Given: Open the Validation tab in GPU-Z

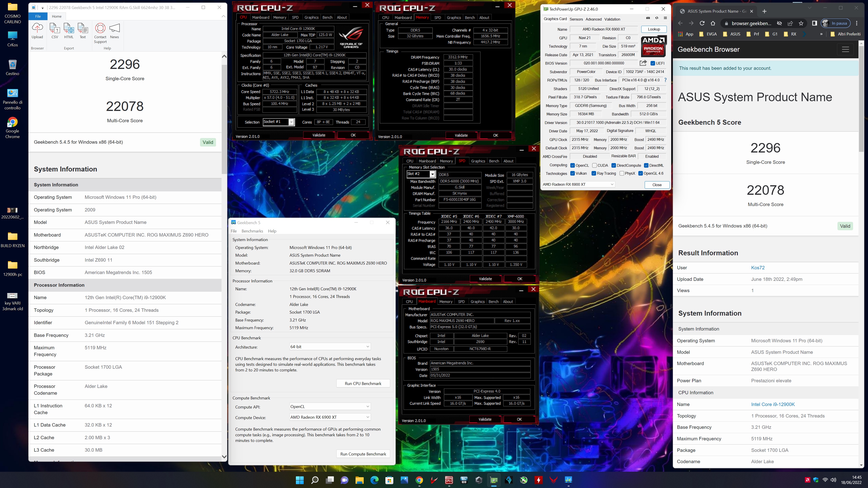Looking at the screenshot, I should point(612,19).
